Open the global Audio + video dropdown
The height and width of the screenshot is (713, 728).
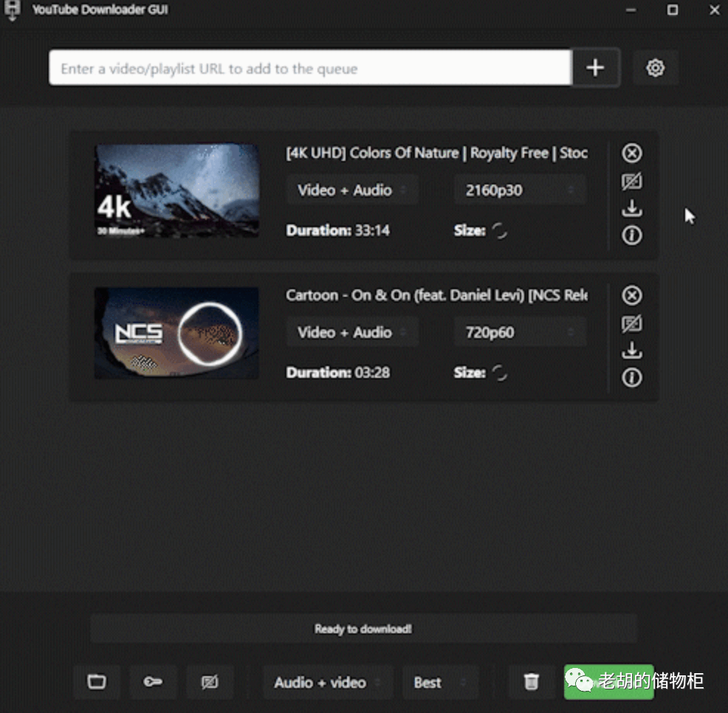328,682
